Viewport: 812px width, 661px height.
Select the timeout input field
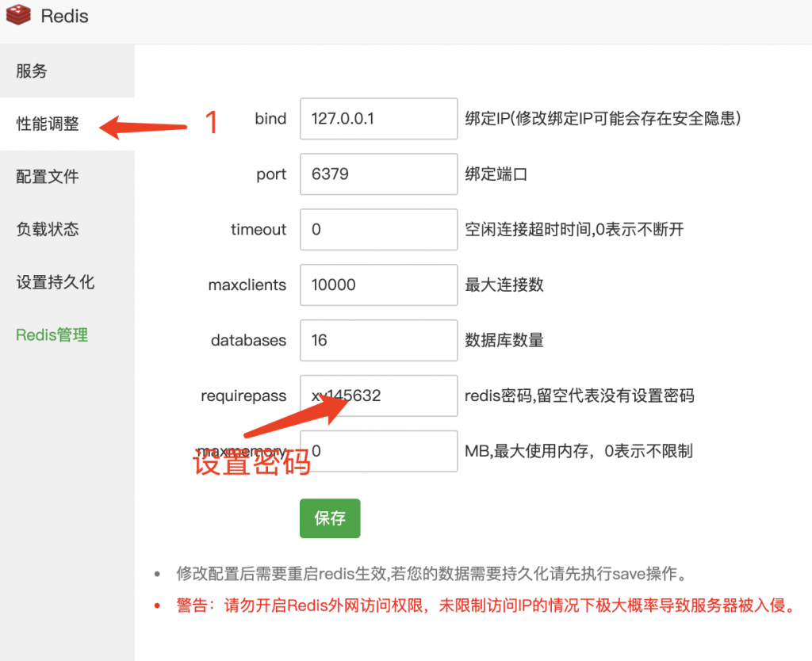click(x=378, y=229)
